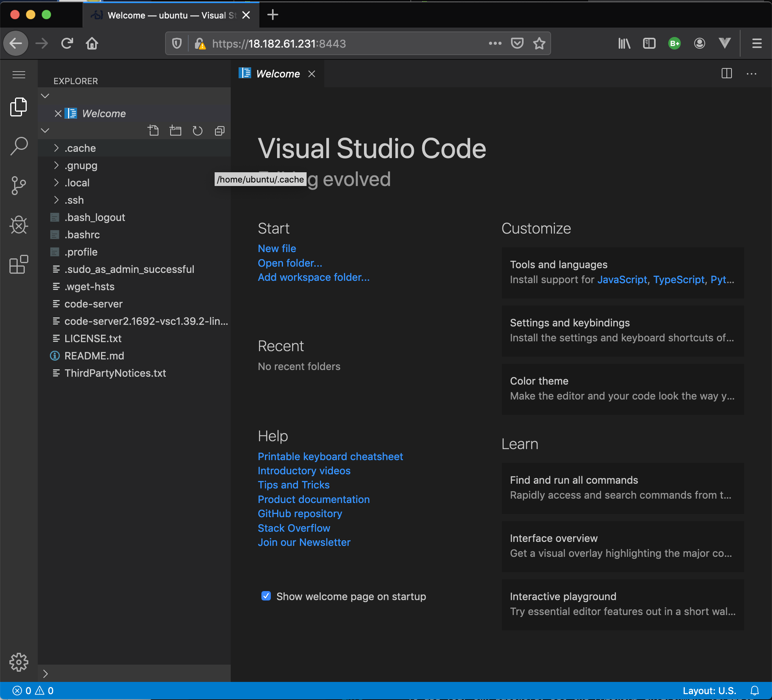The image size is (772, 700).
Task: Collapse the workspace folder section header
Action: 45,131
